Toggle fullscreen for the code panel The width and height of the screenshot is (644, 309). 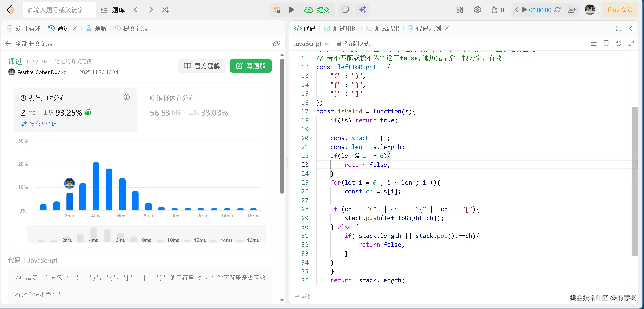click(618, 28)
